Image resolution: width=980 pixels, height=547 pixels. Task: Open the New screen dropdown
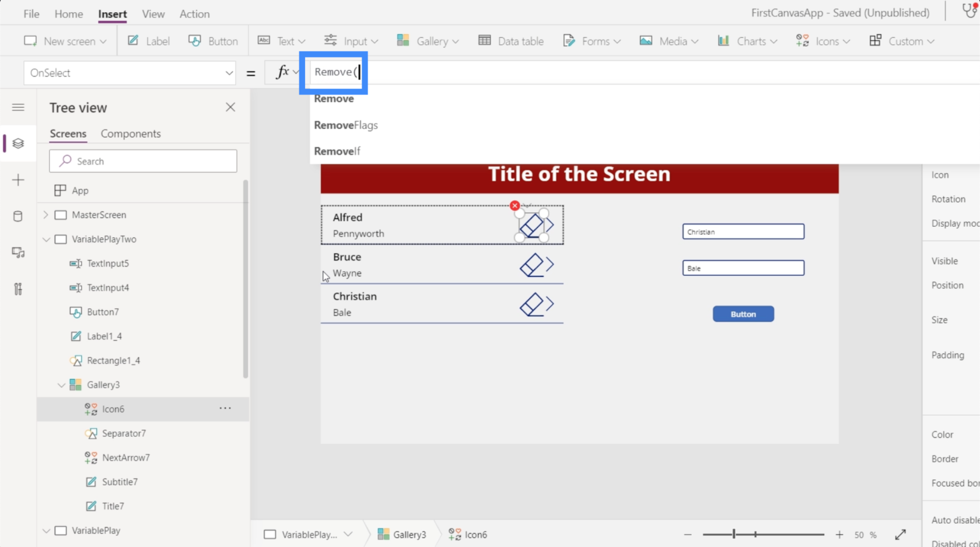click(65, 41)
